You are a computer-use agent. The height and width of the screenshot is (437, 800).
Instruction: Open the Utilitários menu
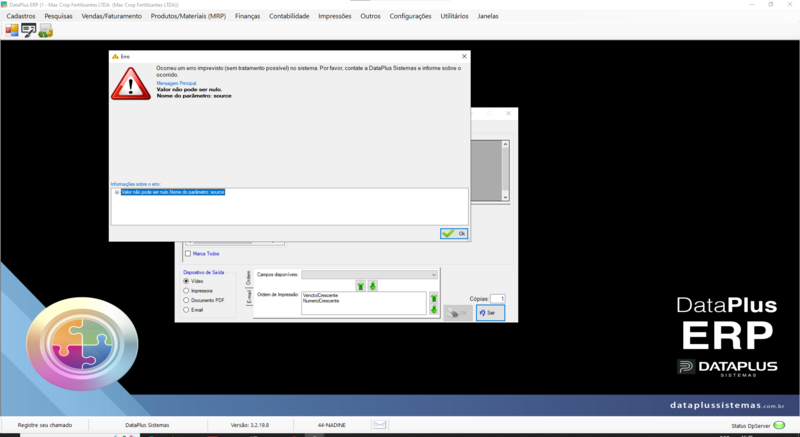click(454, 16)
